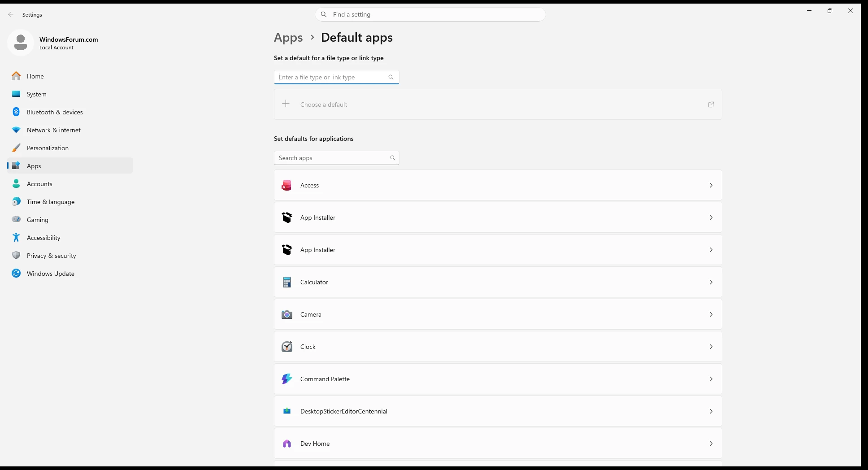The image size is (868, 470).
Task: Expand the DesktopStickerEditorCentennial row chevron
Action: (711, 411)
